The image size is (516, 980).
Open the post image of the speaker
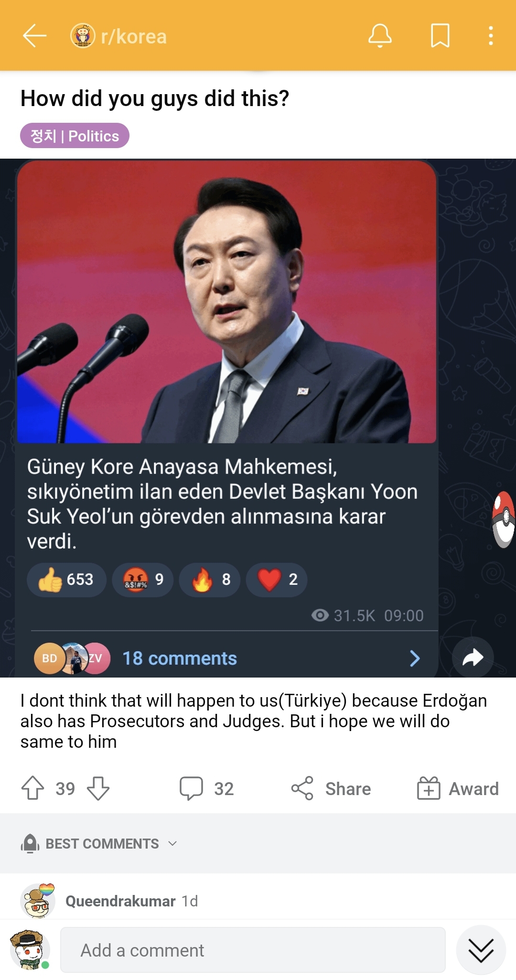tap(226, 302)
